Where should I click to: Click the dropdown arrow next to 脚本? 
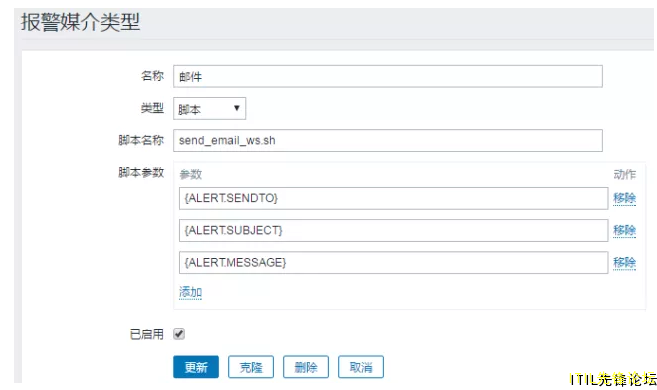pos(236,108)
